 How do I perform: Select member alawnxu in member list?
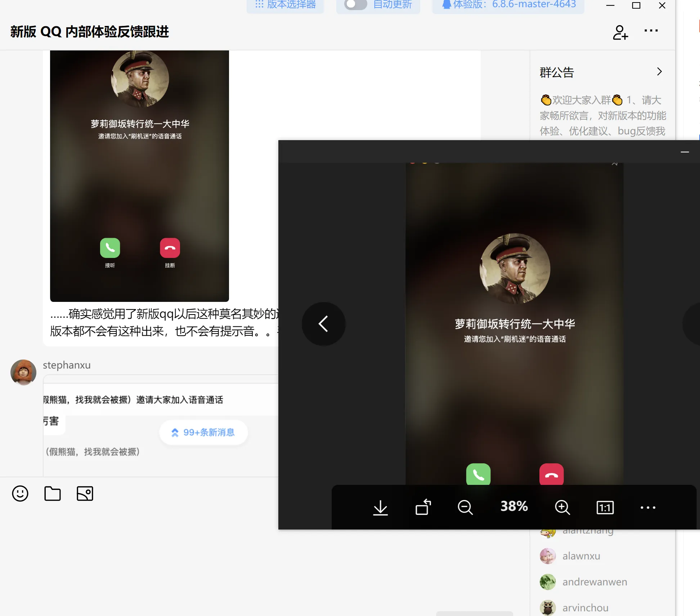(x=581, y=556)
